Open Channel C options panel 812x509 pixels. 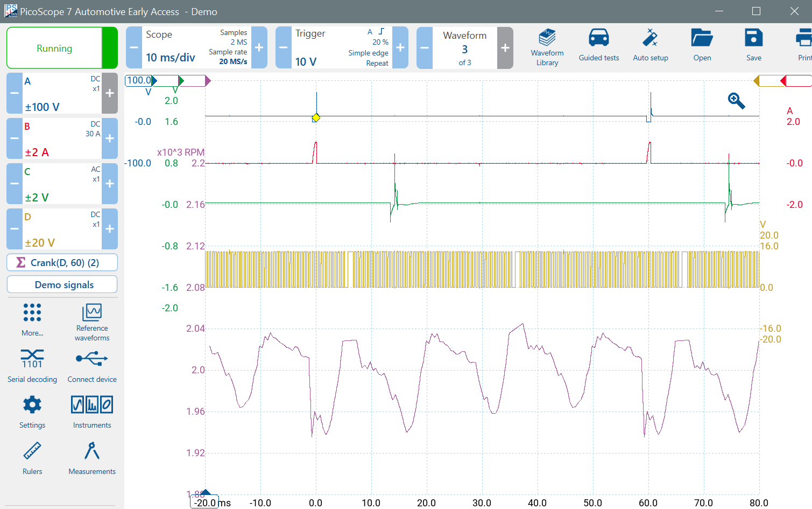point(62,184)
